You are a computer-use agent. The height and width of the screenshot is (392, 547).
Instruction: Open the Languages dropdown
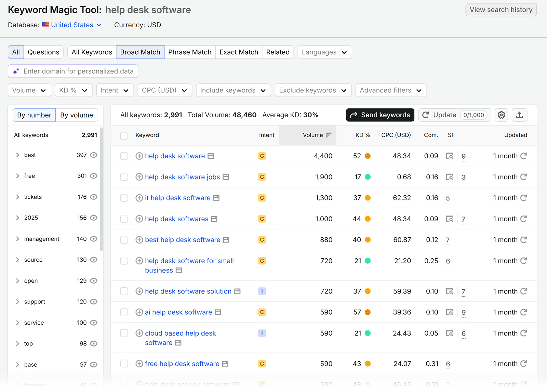point(324,52)
